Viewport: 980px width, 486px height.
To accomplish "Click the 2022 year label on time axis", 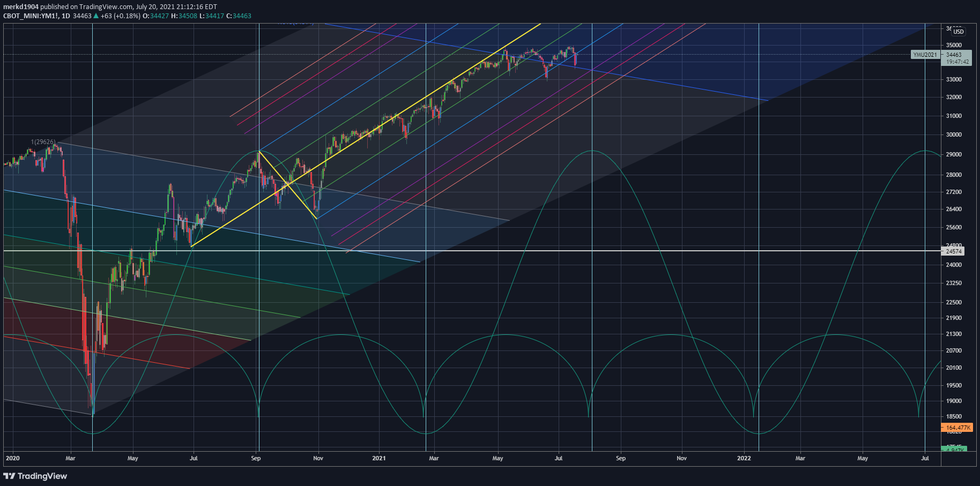I will pyautogui.click(x=744, y=458).
